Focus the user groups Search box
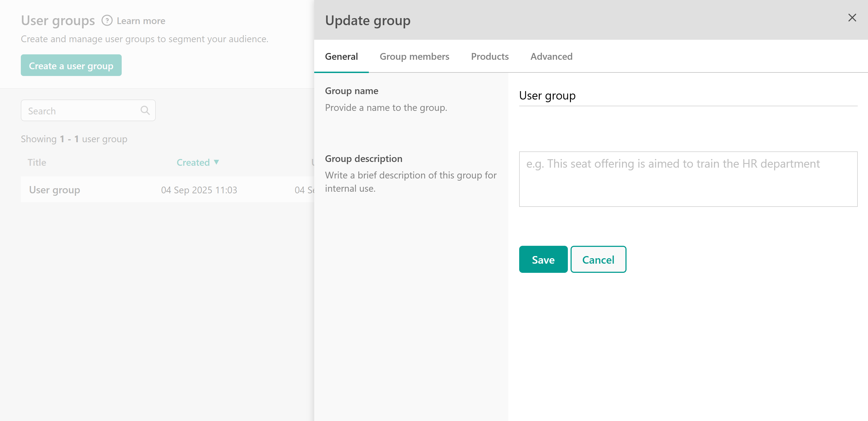Screen dimensions: 868x421 pyautogui.click(x=81, y=111)
